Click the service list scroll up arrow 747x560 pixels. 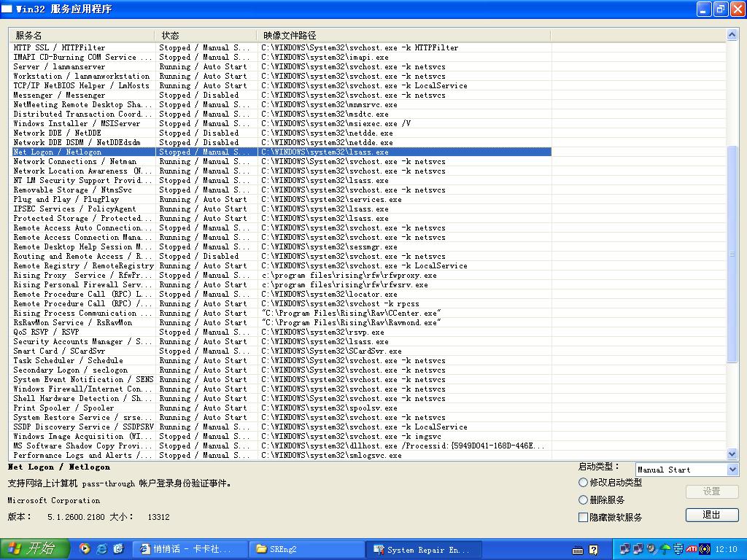click(732, 34)
